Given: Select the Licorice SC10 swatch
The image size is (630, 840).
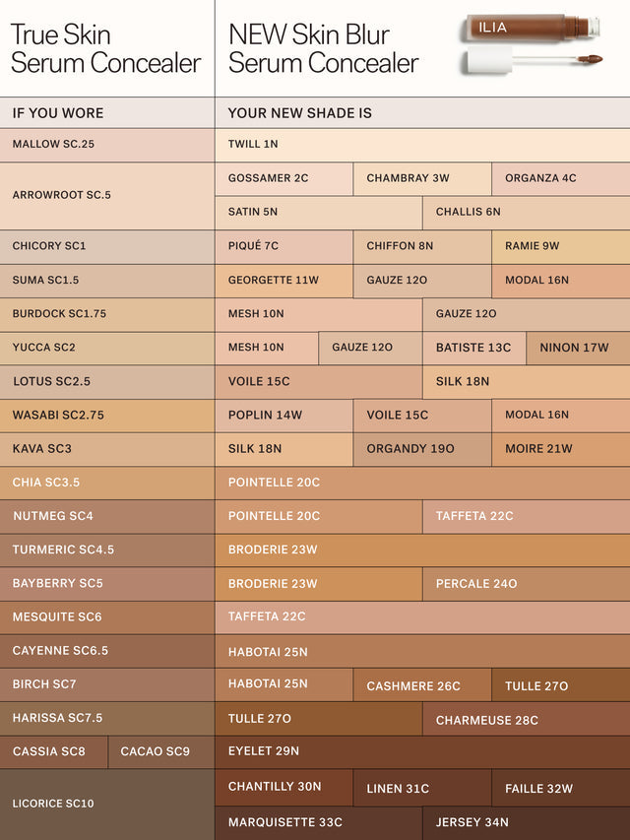Looking at the screenshot, I should coord(107,805).
